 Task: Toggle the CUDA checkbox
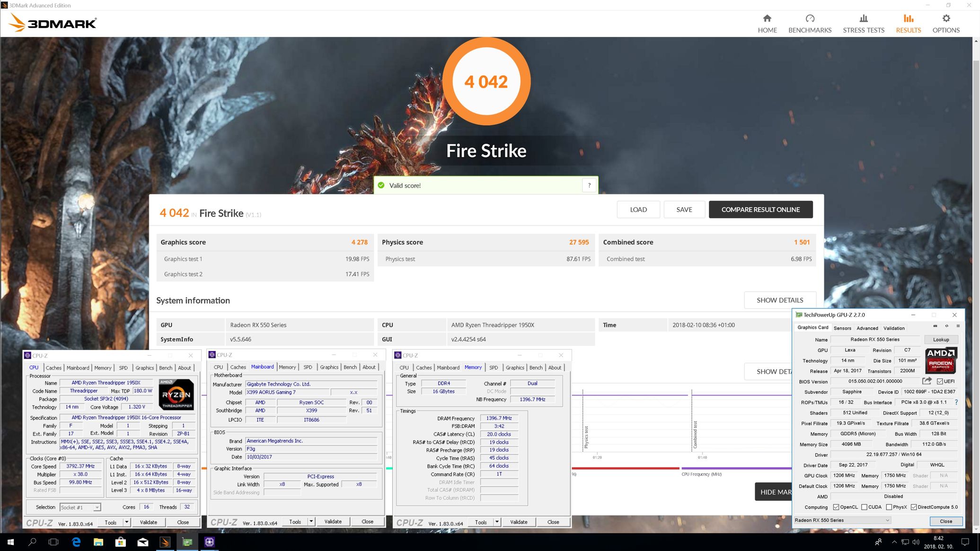pos(864,507)
